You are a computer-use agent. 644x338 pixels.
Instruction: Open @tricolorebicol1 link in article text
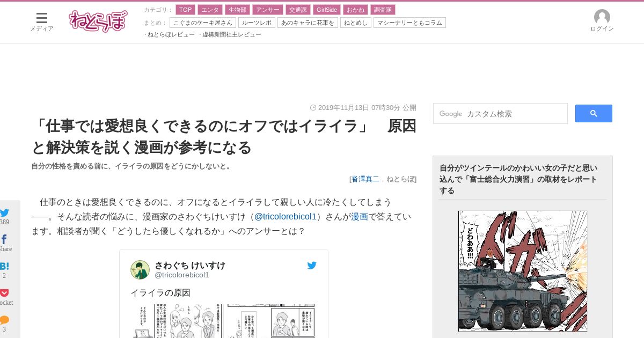pos(286,216)
